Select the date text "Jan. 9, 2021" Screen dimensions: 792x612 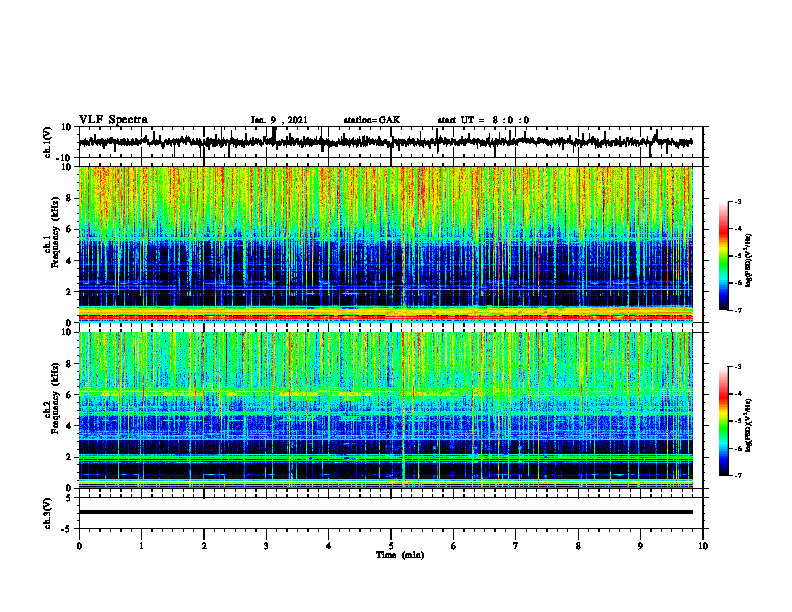pyautogui.click(x=279, y=120)
